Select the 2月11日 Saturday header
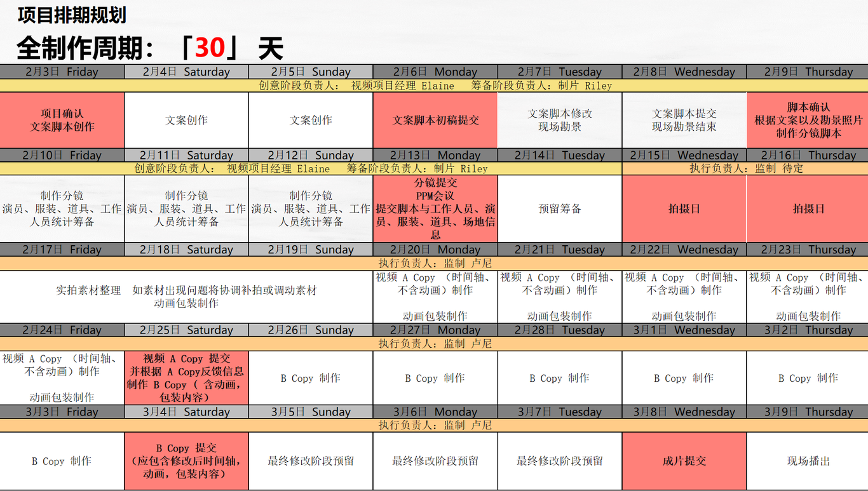868x491 pixels. pos(187,155)
